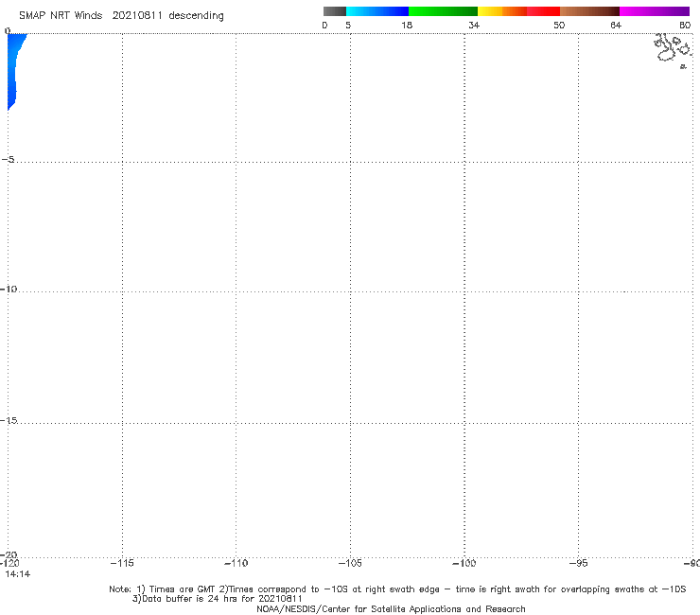700x615 pixels.
Task: Click the longitude label '-105'
Action: [350, 563]
